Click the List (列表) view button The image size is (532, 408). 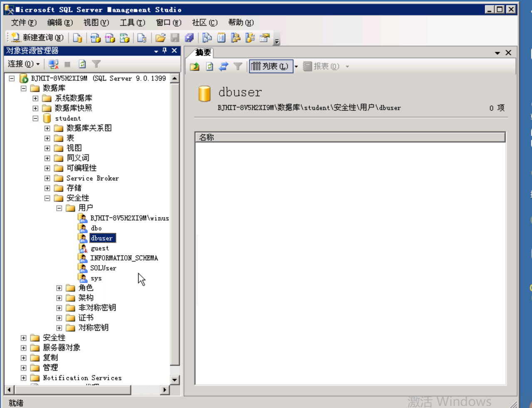(x=271, y=67)
